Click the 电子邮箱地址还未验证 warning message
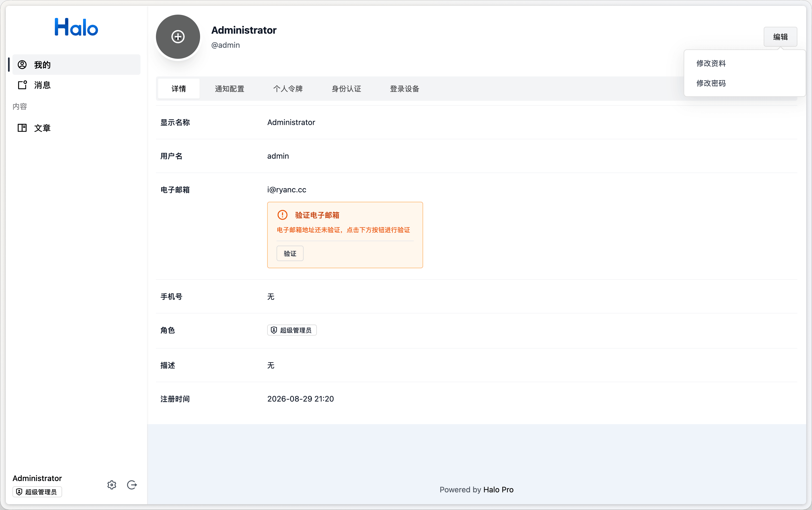812x510 pixels. click(x=344, y=230)
